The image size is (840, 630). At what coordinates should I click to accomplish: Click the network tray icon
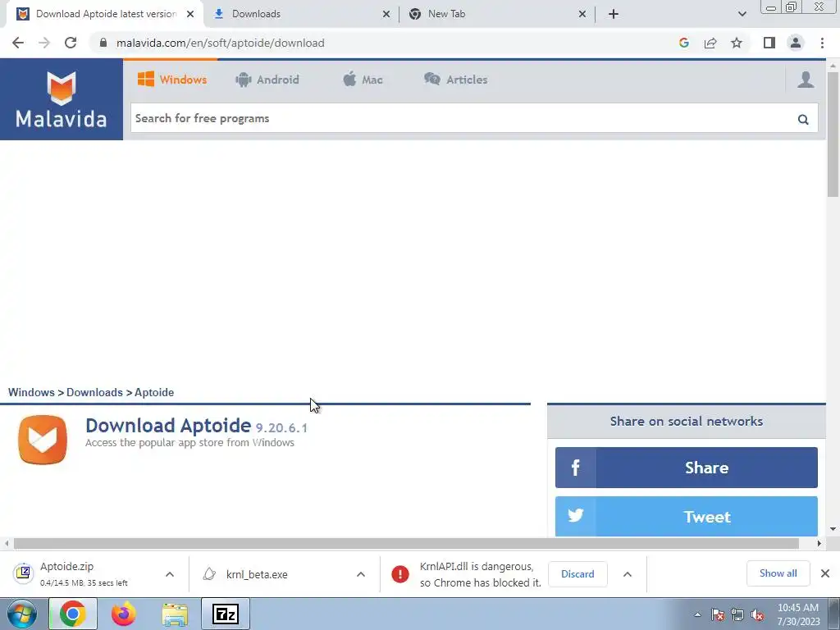(x=737, y=614)
